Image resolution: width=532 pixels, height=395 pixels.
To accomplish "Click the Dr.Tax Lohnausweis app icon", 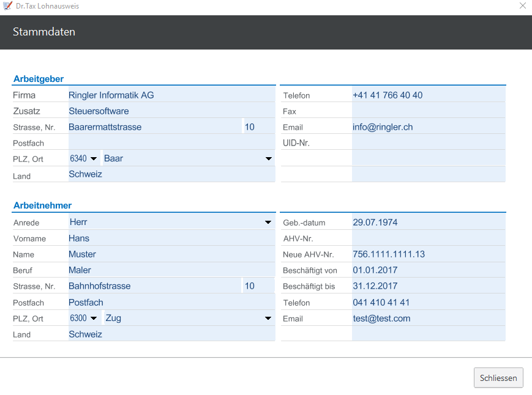I will point(7,6).
